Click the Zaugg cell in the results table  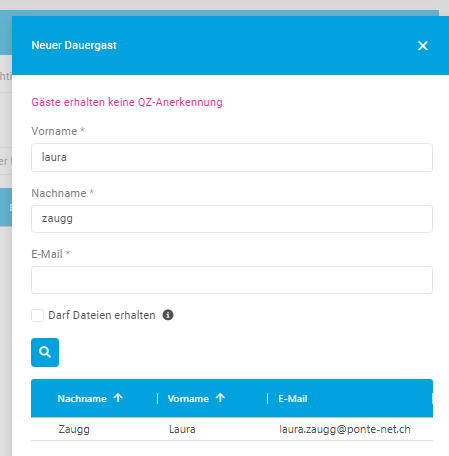(x=74, y=429)
